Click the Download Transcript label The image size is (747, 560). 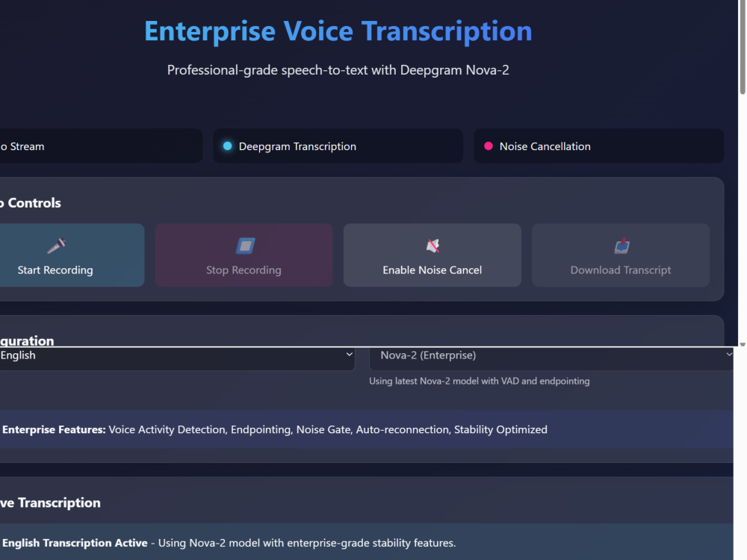pos(621,270)
